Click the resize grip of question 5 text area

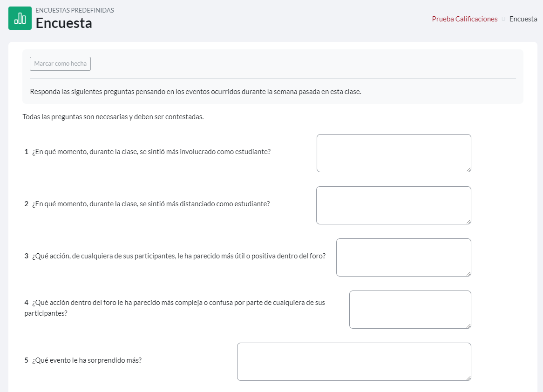point(468,378)
